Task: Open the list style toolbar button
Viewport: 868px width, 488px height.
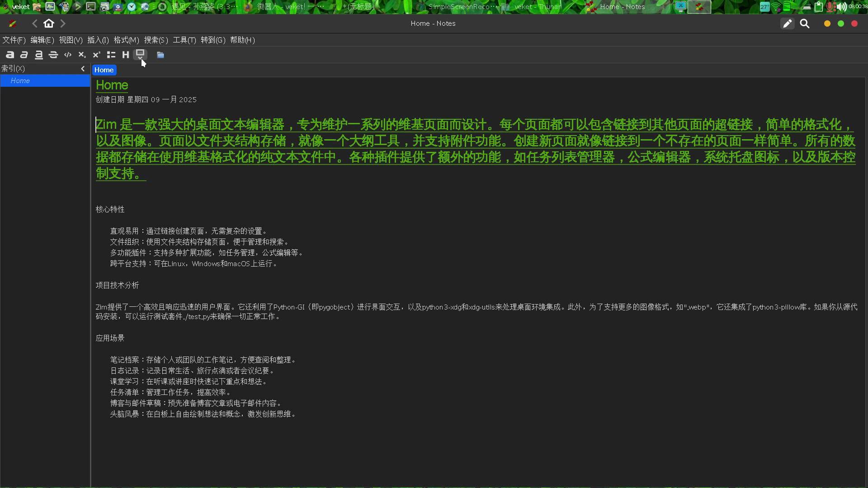Action: 111,55
